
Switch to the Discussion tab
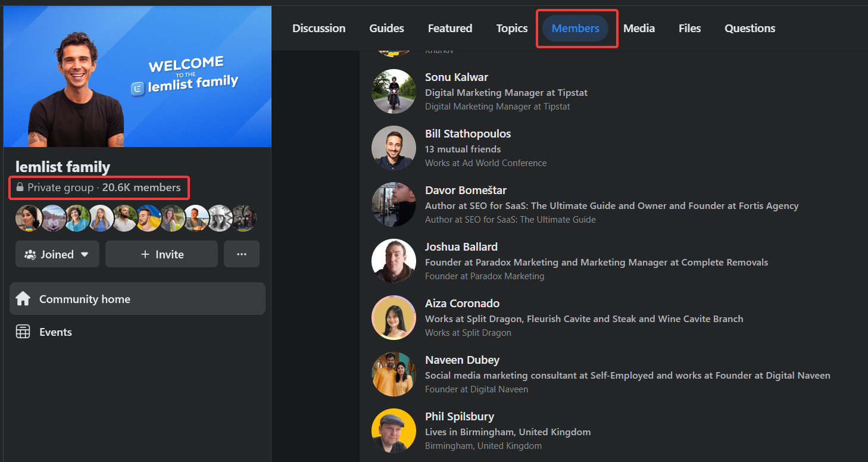(319, 28)
